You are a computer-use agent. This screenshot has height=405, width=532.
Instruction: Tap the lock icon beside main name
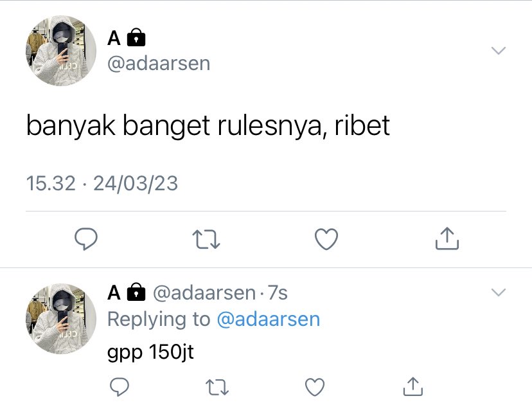point(136,37)
